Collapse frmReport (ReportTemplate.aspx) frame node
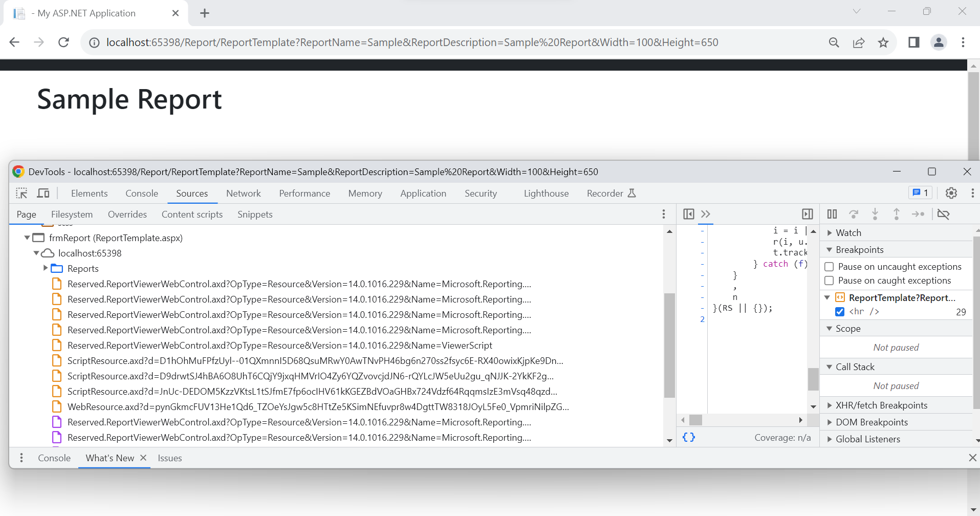The height and width of the screenshot is (516, 980). pos(27,238)
